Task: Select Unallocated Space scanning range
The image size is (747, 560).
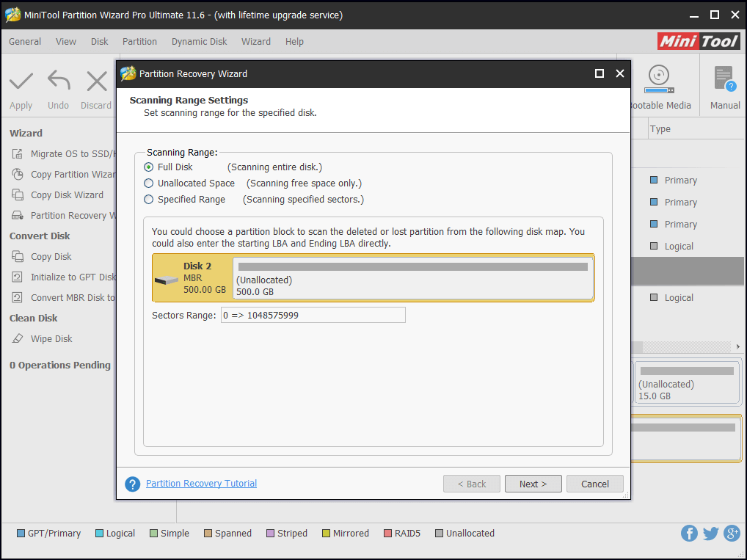Action: click(x=149, y=183)
